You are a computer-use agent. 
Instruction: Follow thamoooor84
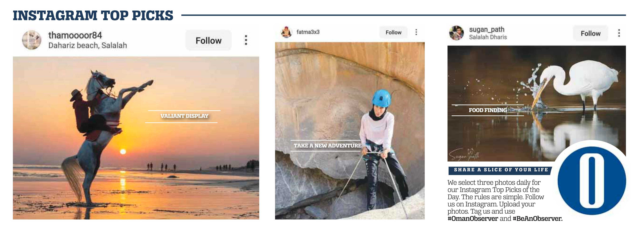tap(208, 41)
